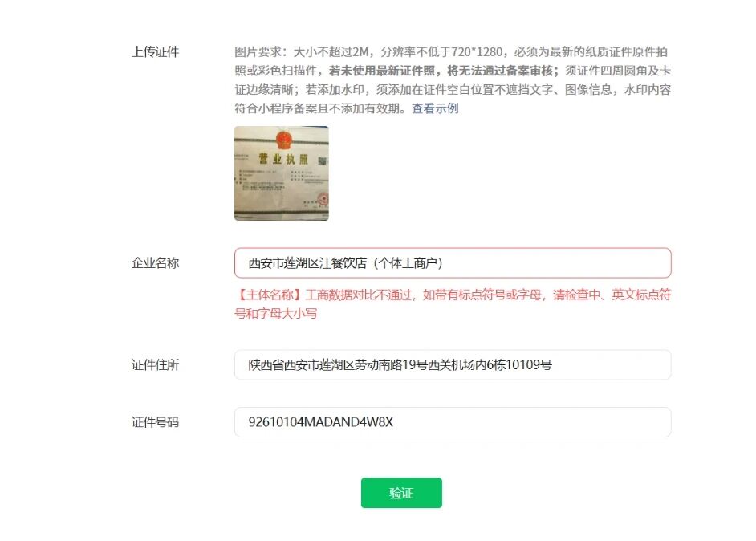Screen dimensions: 756x541
Task: Click the 上传证件 label
Action: point(155,52)
